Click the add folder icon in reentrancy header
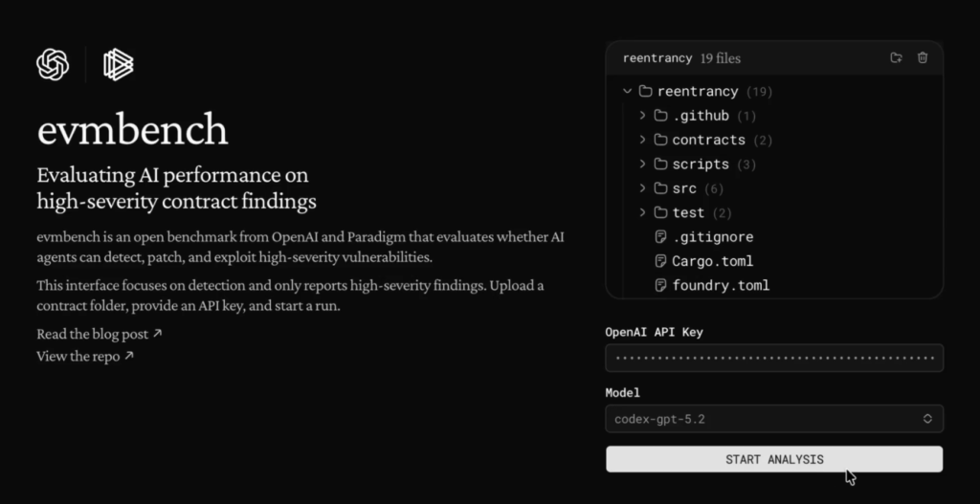 (x=896, y=58)
